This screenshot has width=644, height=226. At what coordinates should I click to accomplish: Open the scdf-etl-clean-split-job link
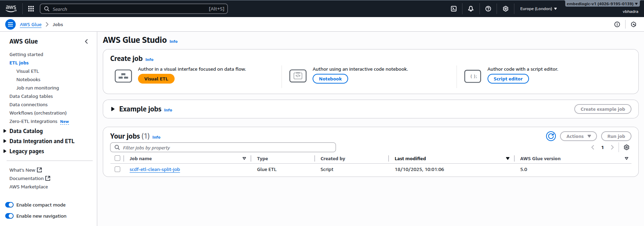point(155,169)
